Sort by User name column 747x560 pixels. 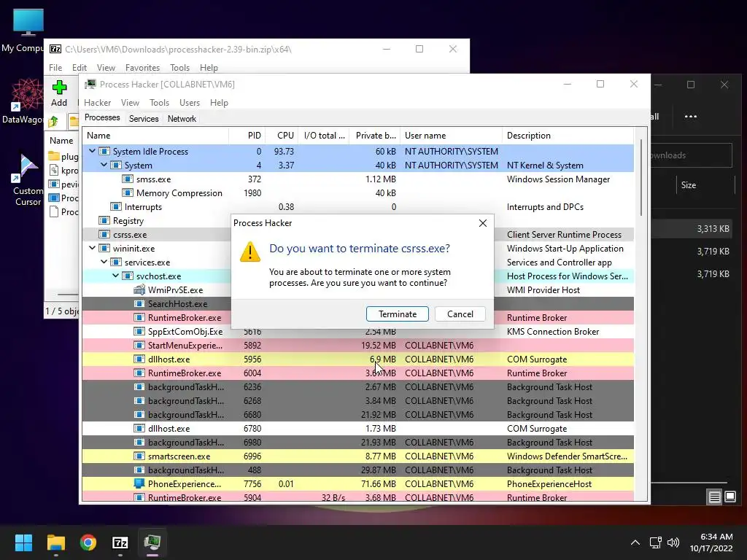pos(451,136)
